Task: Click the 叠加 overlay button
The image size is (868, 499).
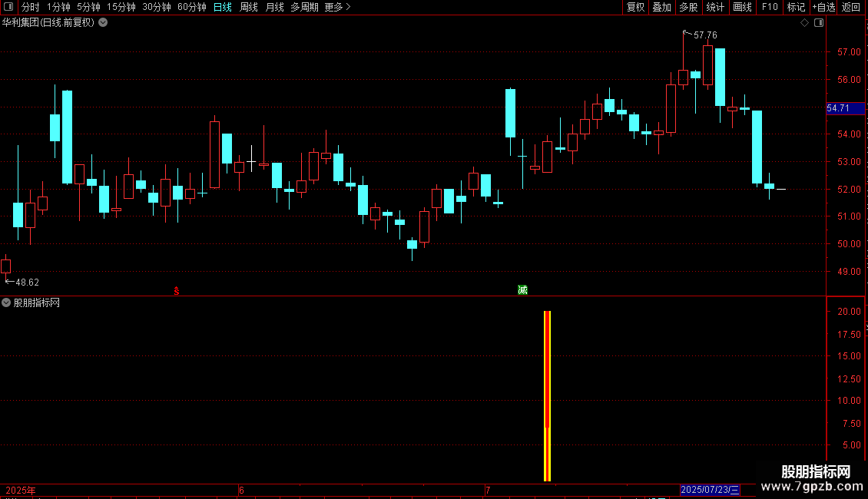Action: 662,7
